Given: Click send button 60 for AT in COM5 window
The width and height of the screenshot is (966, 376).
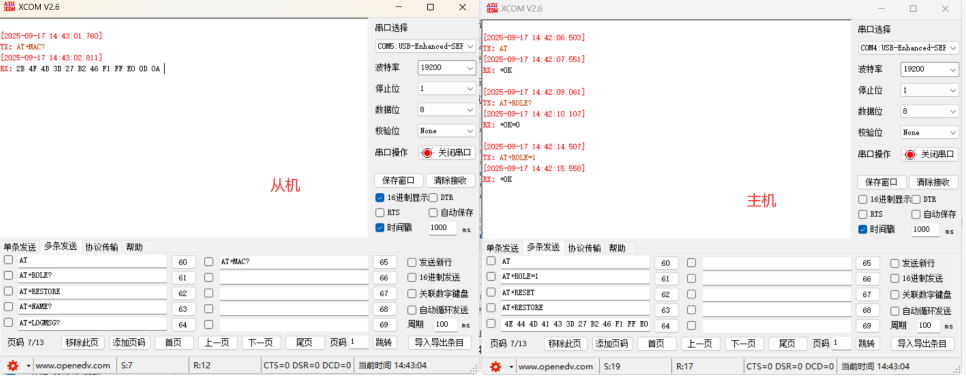Looking at the screenshot, I should [183, 262].
